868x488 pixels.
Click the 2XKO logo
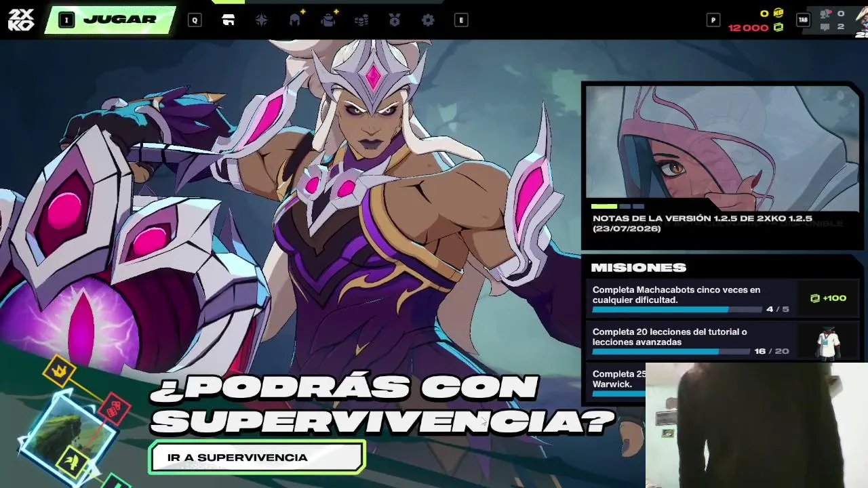click(x=20, y=20)
